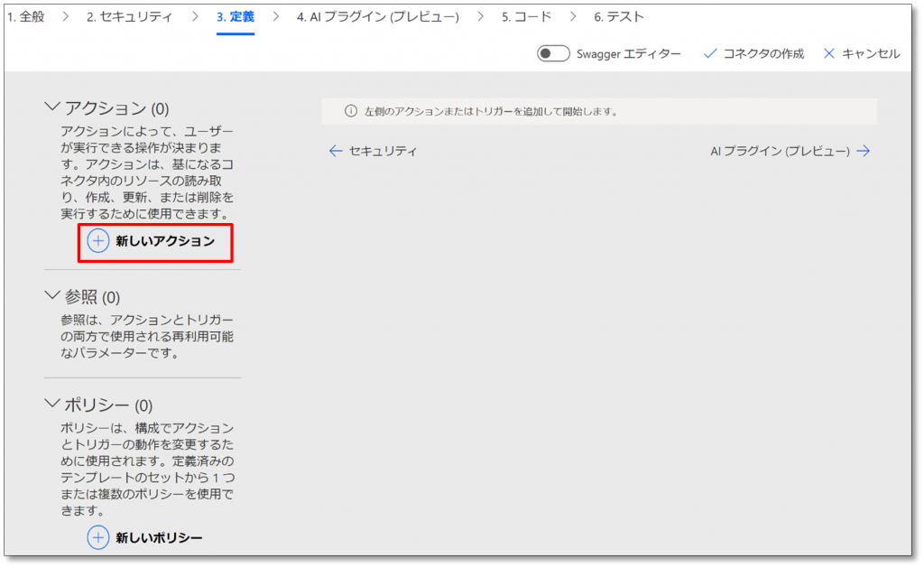Click the checkmark icon beside コネクタの作成
Image resolution: width=924 pixels, height=568 pixels.
point(710,53)
